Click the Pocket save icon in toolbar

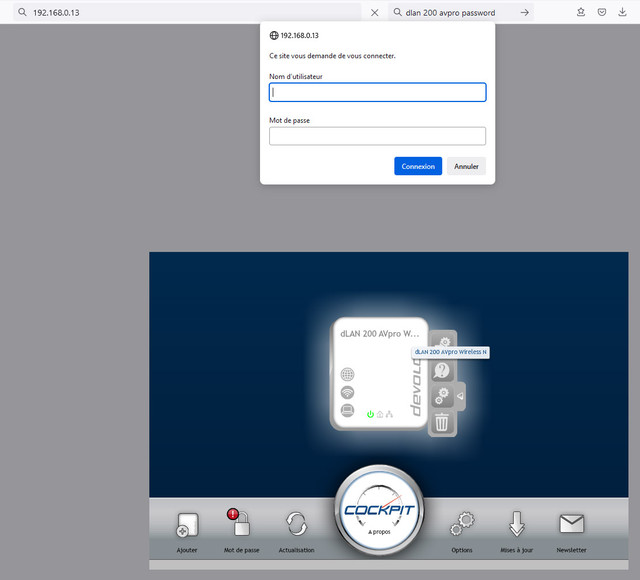click(602, 12)
